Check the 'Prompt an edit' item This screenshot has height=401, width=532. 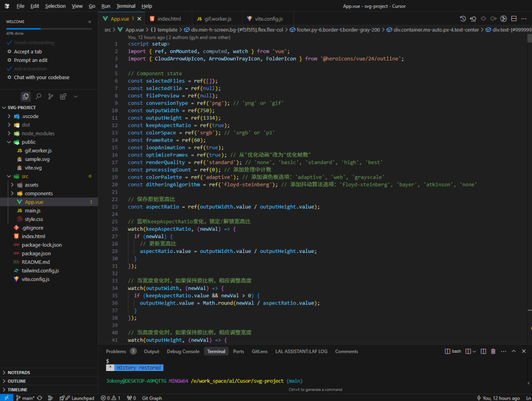coord(31,60)
